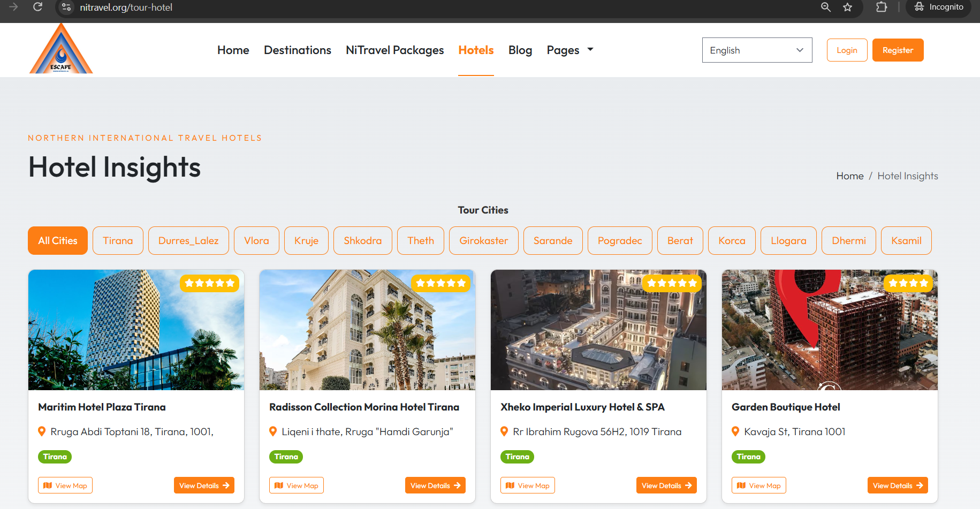Screen dimensions: 980x509
Task: Filter hotels by Tirana city
Action: (x=118, y=240)
